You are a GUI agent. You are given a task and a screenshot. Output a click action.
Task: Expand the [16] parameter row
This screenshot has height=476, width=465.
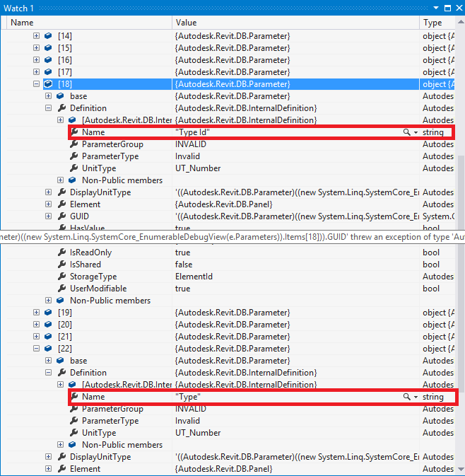point(36,60)
